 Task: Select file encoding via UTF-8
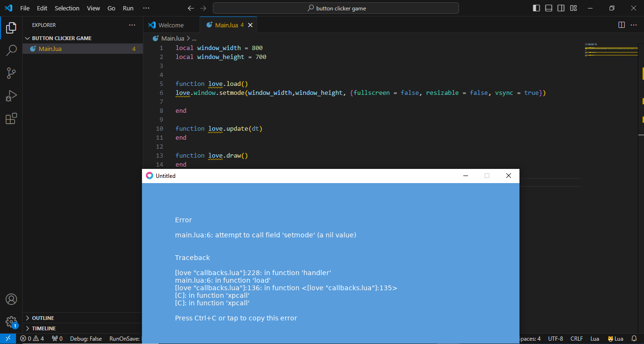click(555, 339)
